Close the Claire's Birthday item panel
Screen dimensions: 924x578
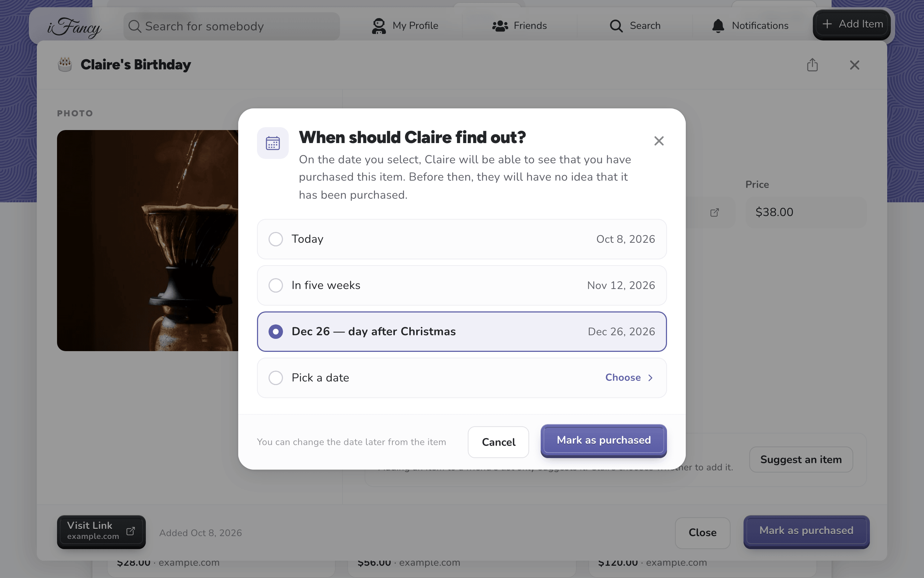pyautogui.click(x=854, y=65)
